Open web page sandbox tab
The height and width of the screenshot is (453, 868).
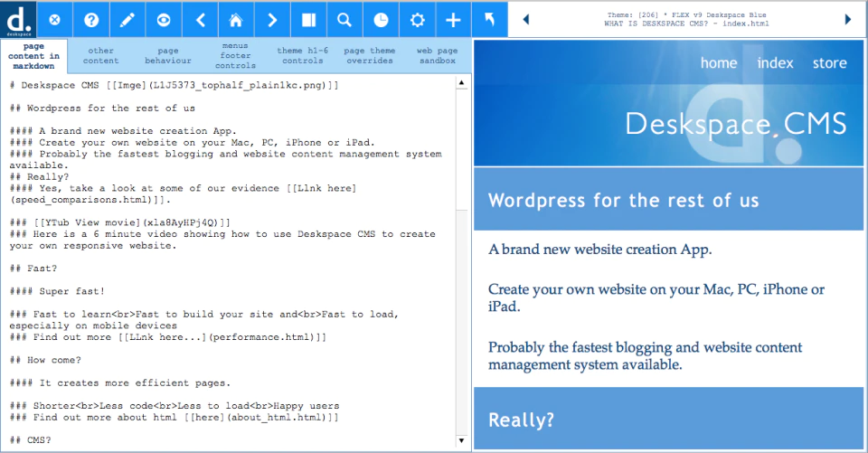[x=438, y=55]
